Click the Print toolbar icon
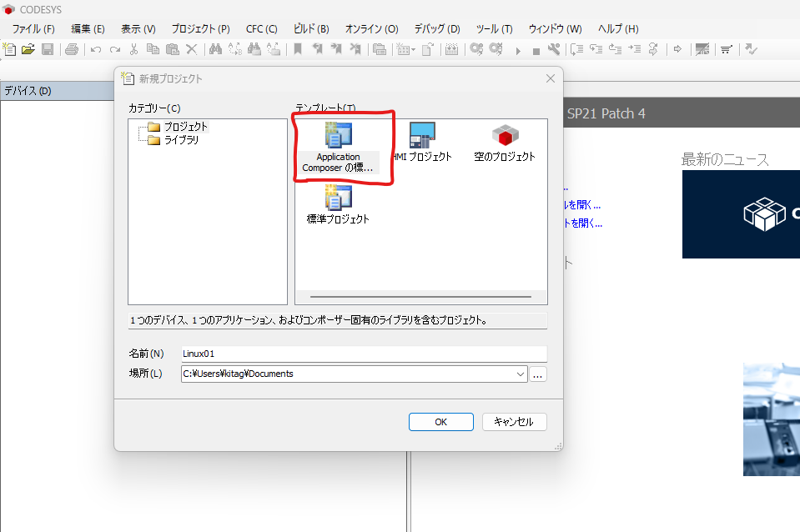The height and width of the screenshot is (532, 800). coord(72,49)
